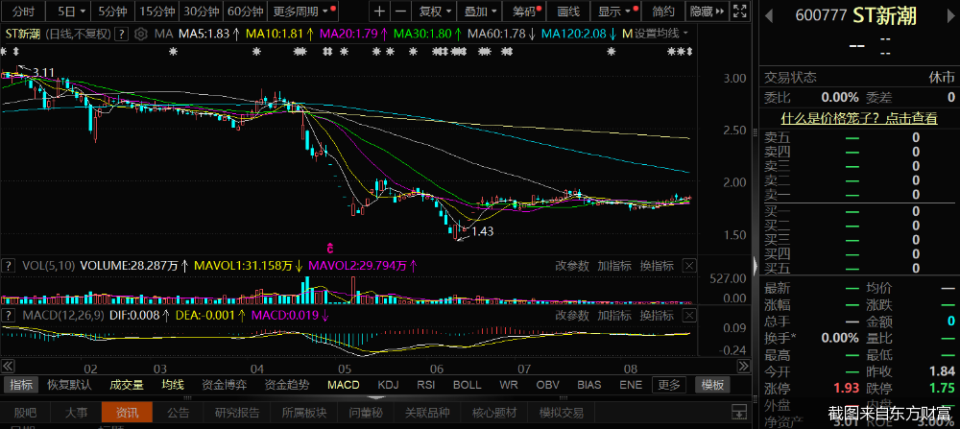Image resolution: width=960 pixels, height=429 pixels.
Task: Click the help icon for VOL indicator
Action: (x=9, y=266)
